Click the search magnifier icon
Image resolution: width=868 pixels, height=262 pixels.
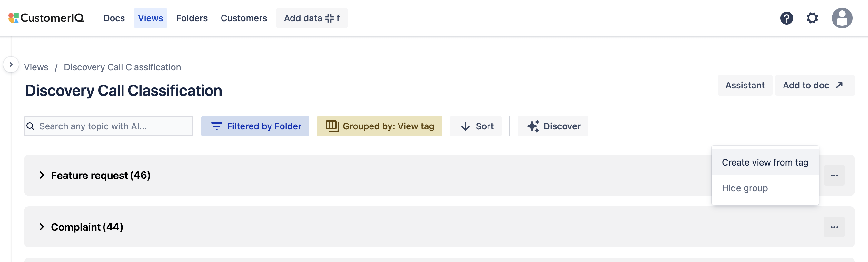pos(30,126)
